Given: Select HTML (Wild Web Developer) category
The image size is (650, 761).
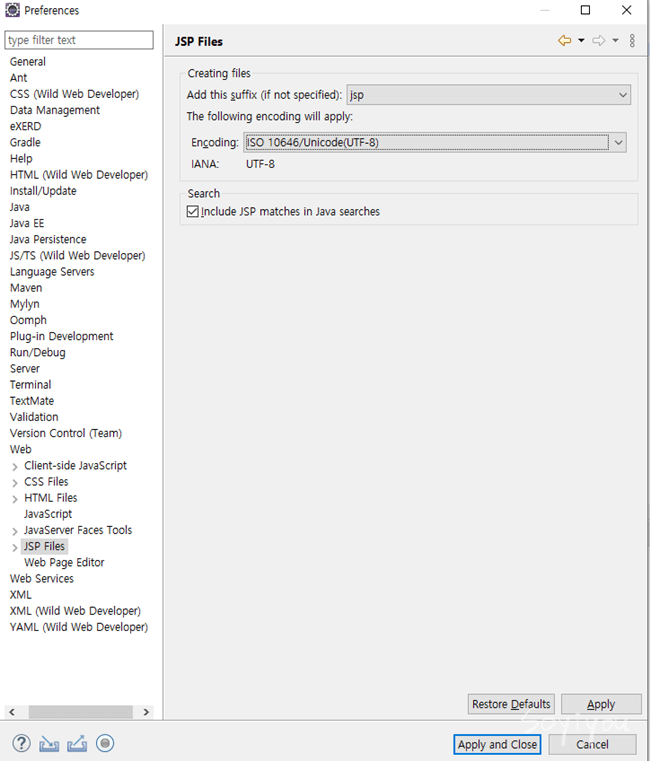Looking at the screenshot, I should pyautogui.click(x=79, y=175).
